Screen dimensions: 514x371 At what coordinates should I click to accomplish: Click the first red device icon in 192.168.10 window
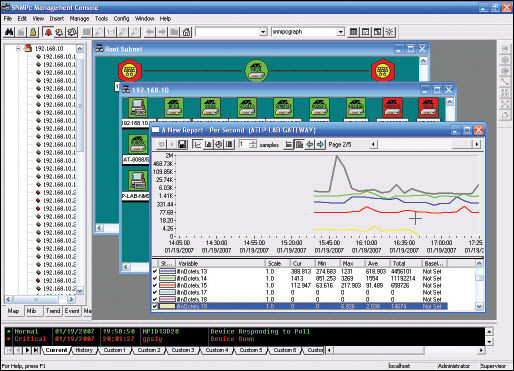[392, 108]
